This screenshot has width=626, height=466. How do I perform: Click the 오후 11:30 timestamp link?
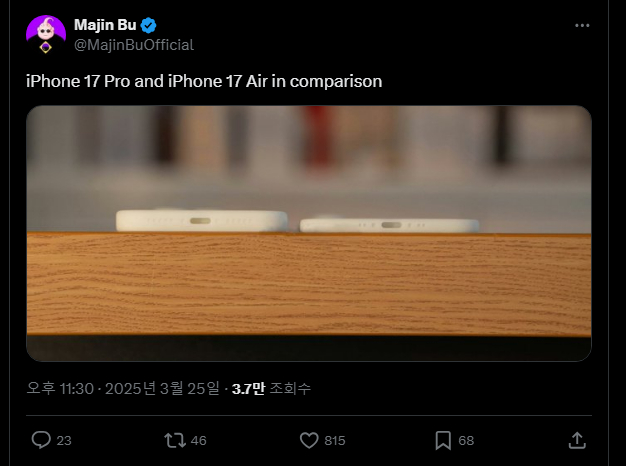pyautogui.click(x=123, y=388)
